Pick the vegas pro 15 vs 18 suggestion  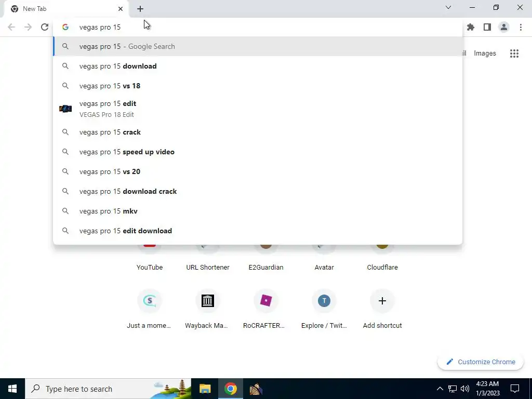[258, 86]
